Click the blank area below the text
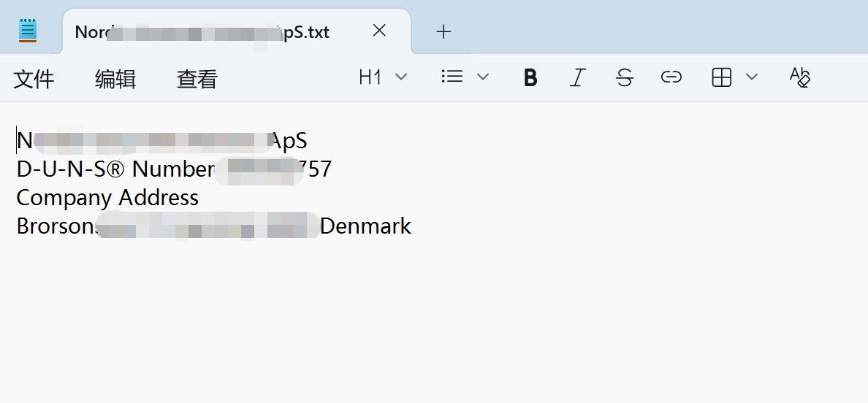Viewport: 868px width, 403px height. 434,321
